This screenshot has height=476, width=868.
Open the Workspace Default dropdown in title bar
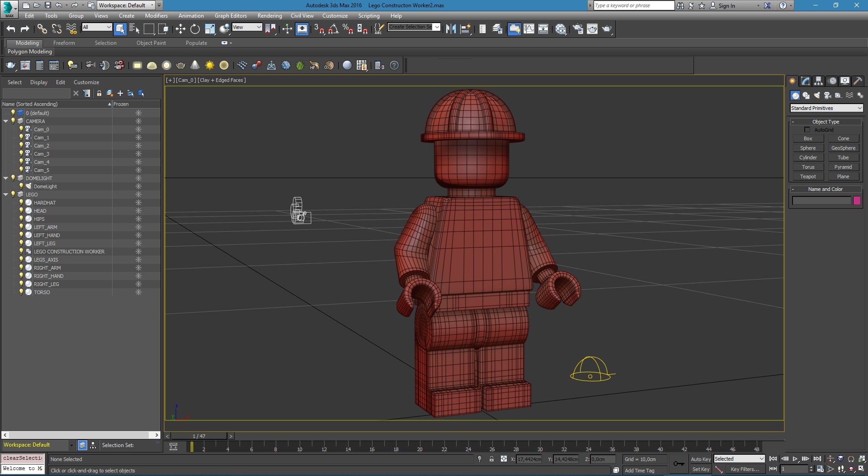(x=127, y=5)
